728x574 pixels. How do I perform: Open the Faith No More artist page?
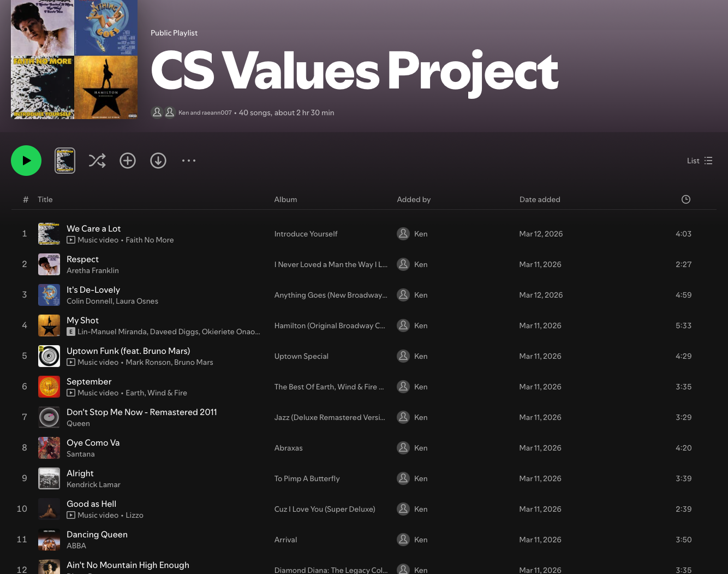click(150, 240)
